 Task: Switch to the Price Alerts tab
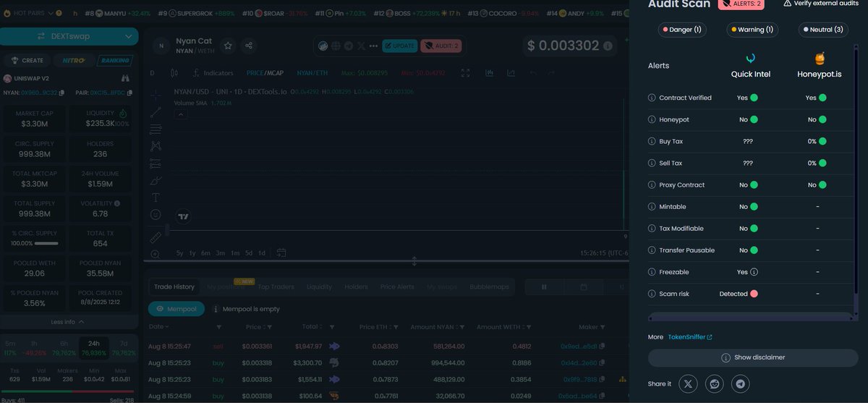click(x=397, y=287)
